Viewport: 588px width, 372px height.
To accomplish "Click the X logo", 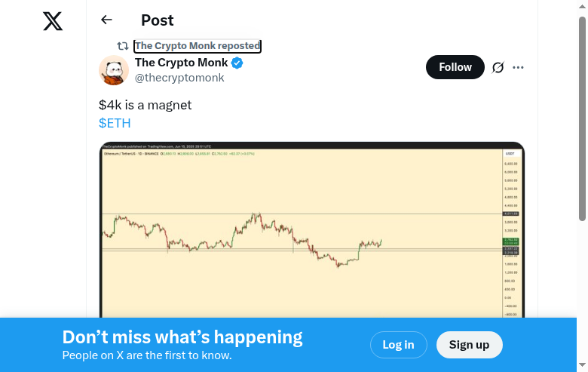I will (53, 21).
